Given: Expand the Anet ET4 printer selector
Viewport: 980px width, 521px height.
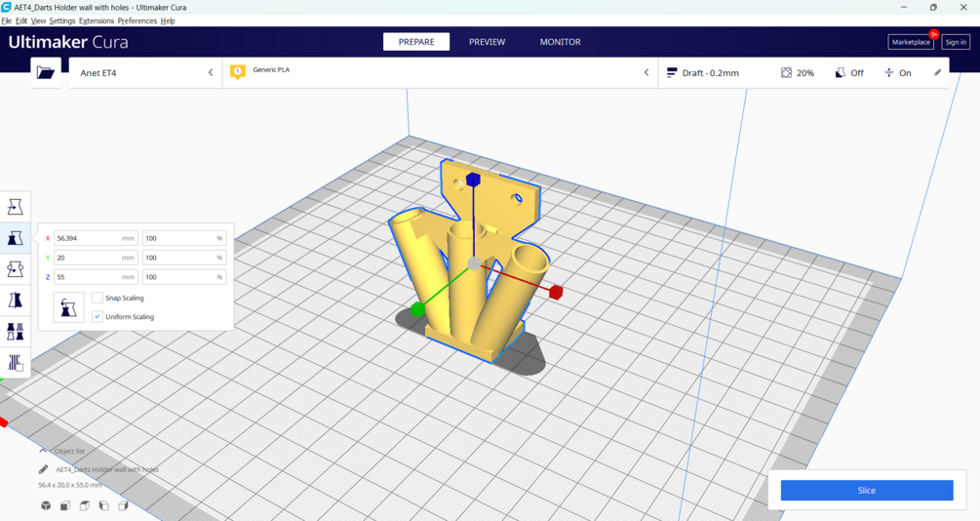Looking at the screenshot, I should [x=145, y=72].
